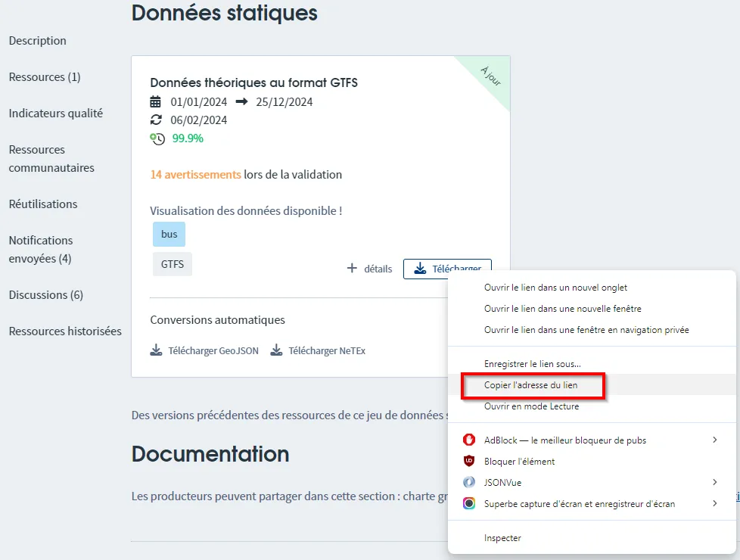
Task: Click the Télécharger button
Action: [447, 267]
